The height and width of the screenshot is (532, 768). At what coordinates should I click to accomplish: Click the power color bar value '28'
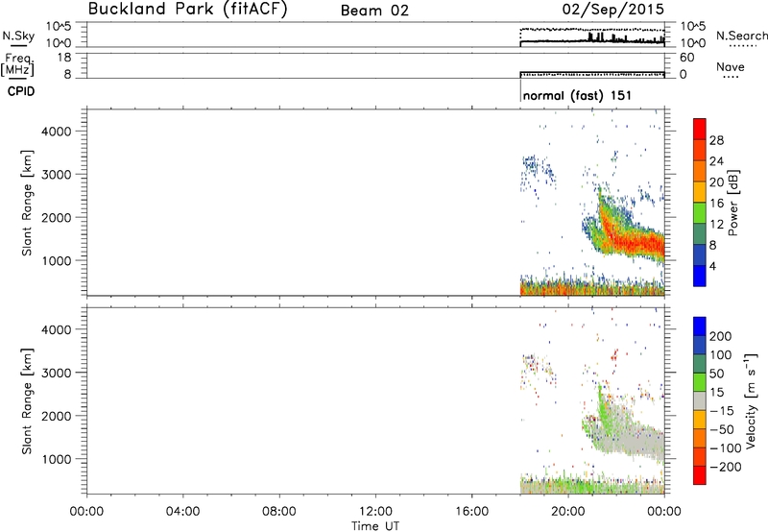[x=716, y=140]
